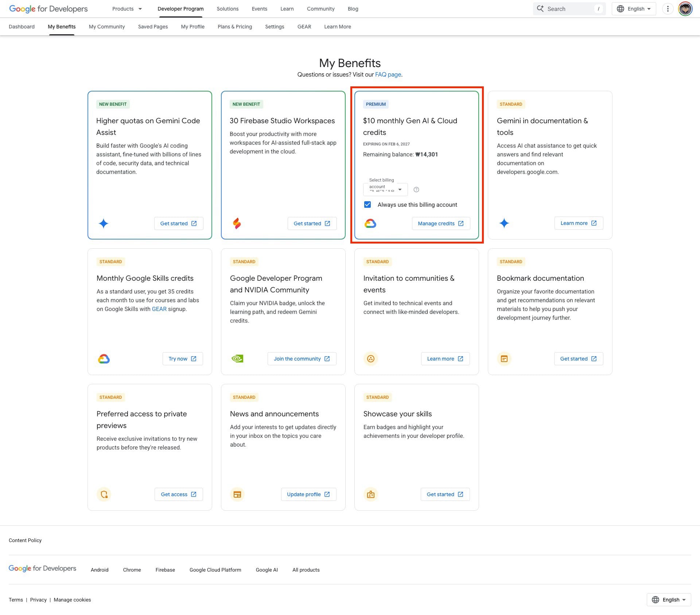Click the bookmark documentation card icon
700x615 pixels.
point(504,359)
